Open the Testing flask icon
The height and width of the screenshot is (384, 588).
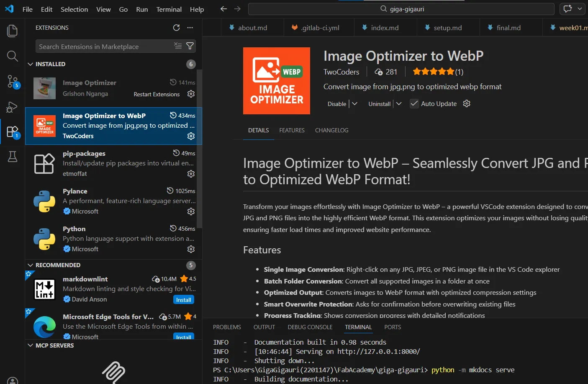pyautogui.click(x=13, y=157)
